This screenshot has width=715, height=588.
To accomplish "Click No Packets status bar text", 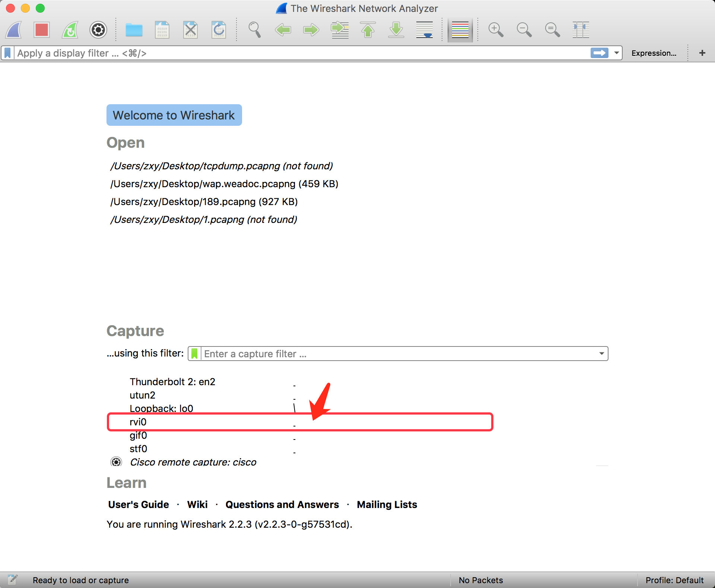I will (x=481, y=580).
